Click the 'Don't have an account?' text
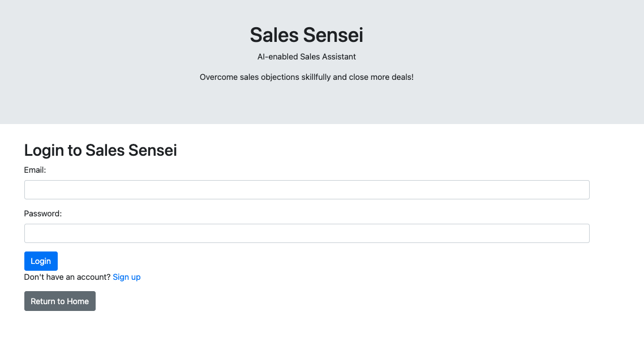This screenshot has height=354, width=644. tap(67, 277)
